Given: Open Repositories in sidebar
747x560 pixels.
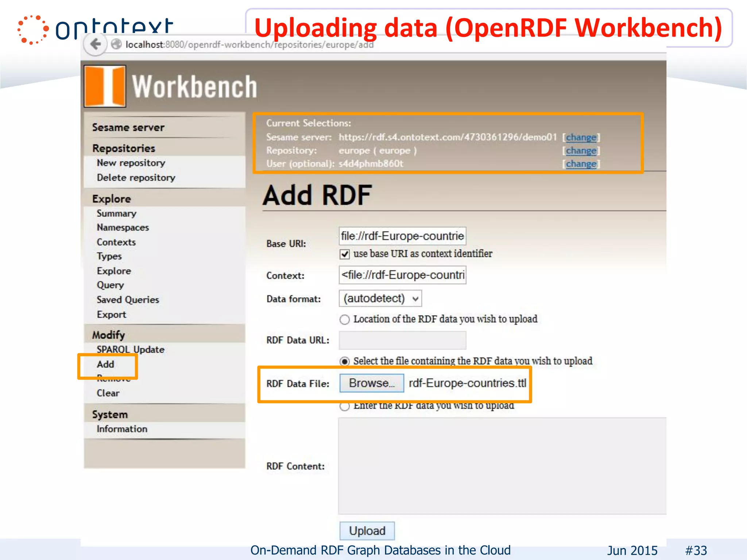Looking at the screenshot, I should point(124,148).
